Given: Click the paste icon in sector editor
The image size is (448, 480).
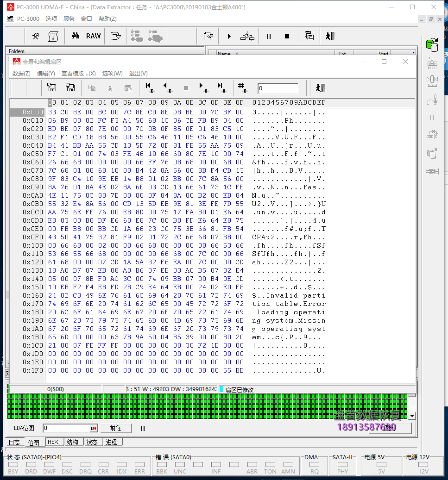Looking at the screenshot, I should tap(128, 88).
